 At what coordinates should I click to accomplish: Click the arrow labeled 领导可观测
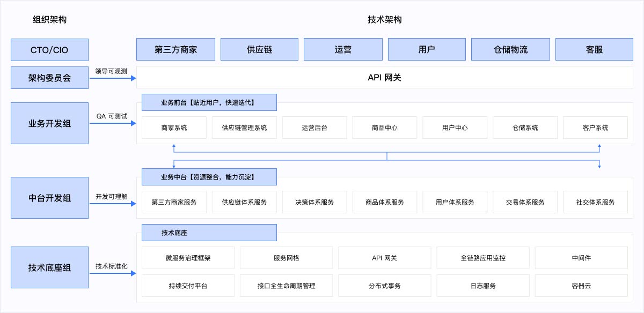click(113, 78)
